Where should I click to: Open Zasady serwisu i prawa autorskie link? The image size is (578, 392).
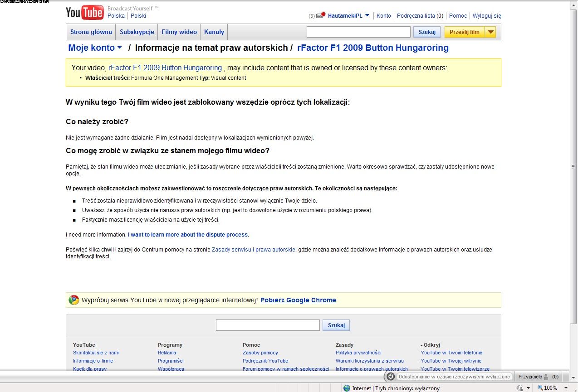pos(254,250)
